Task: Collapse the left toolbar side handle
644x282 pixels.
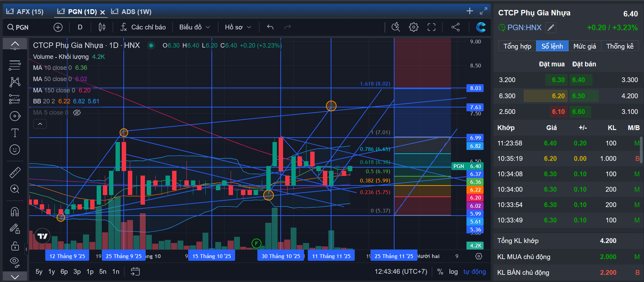Action: coord(26,249)
